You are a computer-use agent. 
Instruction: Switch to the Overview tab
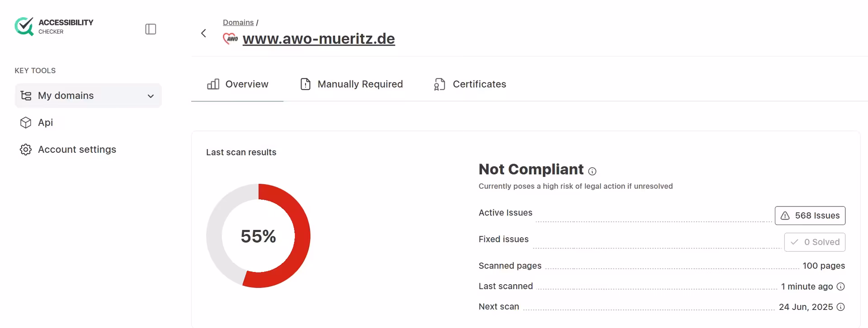[237, 84]
